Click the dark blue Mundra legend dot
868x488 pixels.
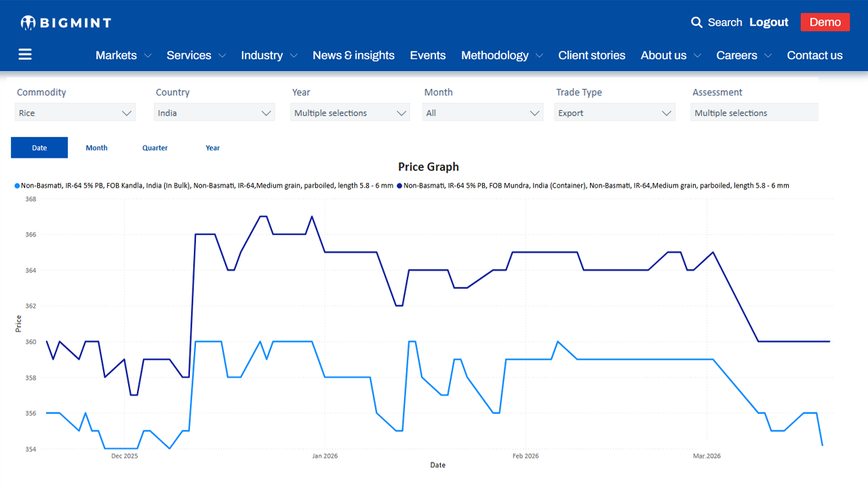pyautogui.click(x=399, y=186)
